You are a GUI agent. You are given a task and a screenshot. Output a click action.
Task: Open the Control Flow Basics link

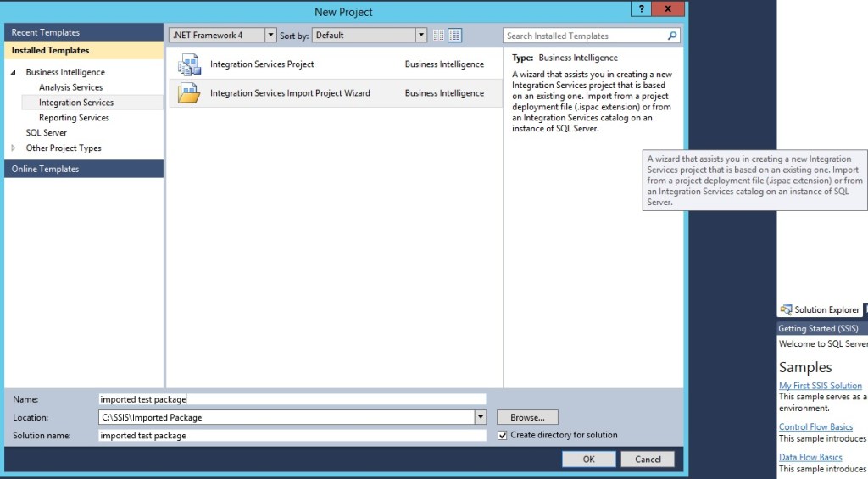click(816, 426)
